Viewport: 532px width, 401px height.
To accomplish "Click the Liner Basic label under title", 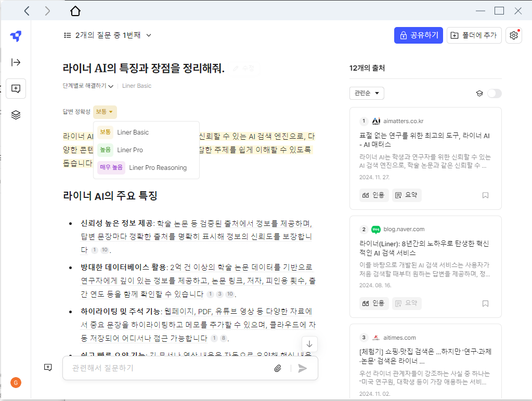I will tap(137, 86).
